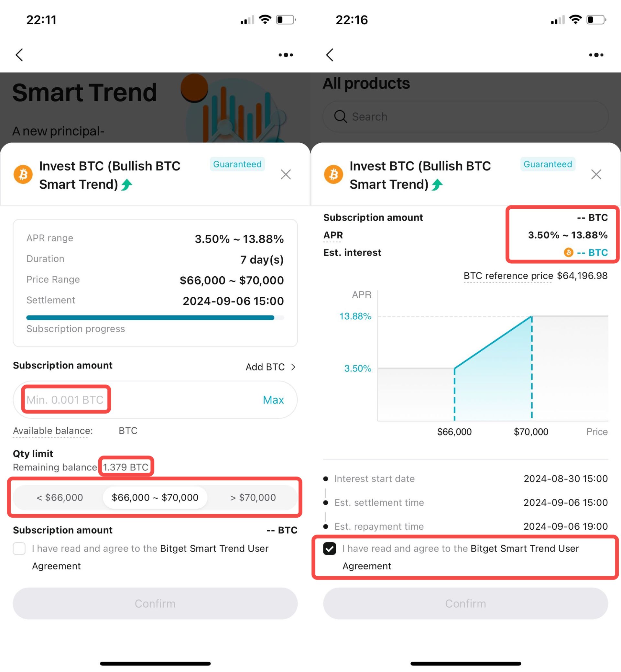Click the Search field under All products
This screenshot has height=672, width=621.
click(x=465, y=117)
